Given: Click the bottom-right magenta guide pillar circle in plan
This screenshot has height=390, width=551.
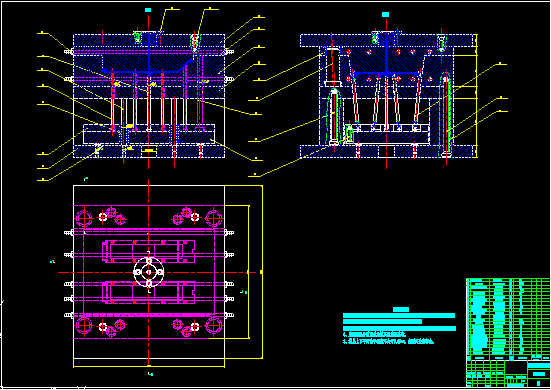Looking at the screenshot, I should tap(214, 326).
